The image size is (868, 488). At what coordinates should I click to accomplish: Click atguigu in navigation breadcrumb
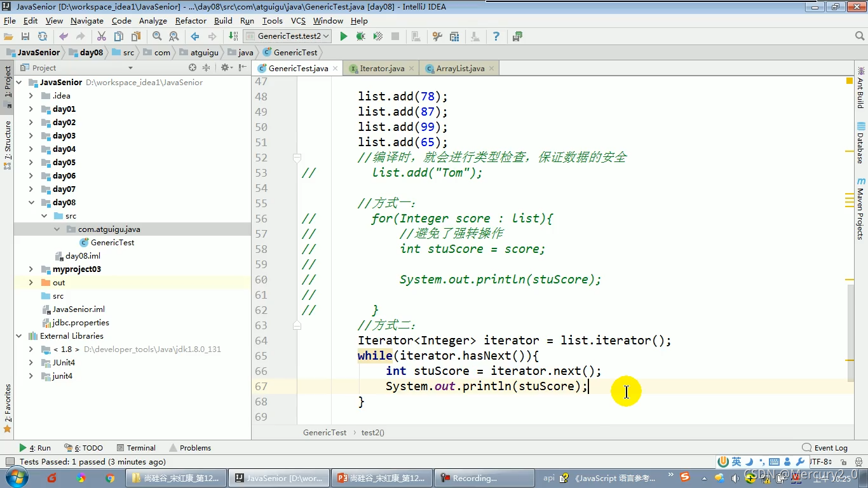pyautogui.click(x=199, y=53)
